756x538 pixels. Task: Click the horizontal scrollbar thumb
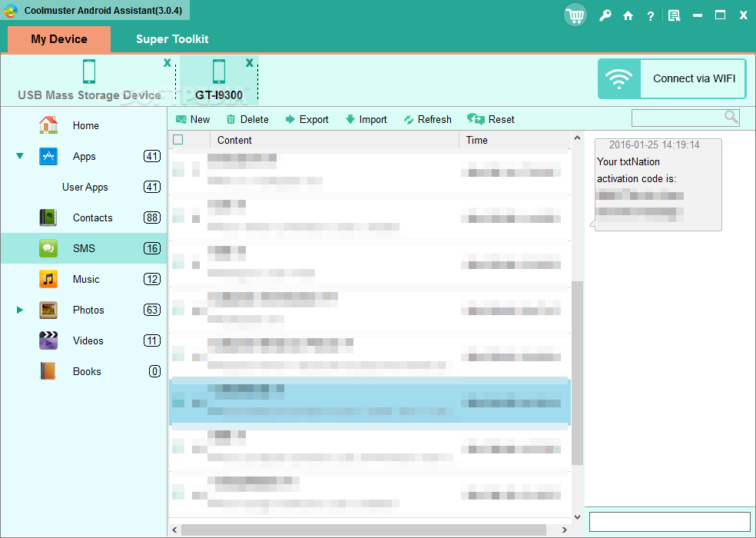(x=363, y=530)
